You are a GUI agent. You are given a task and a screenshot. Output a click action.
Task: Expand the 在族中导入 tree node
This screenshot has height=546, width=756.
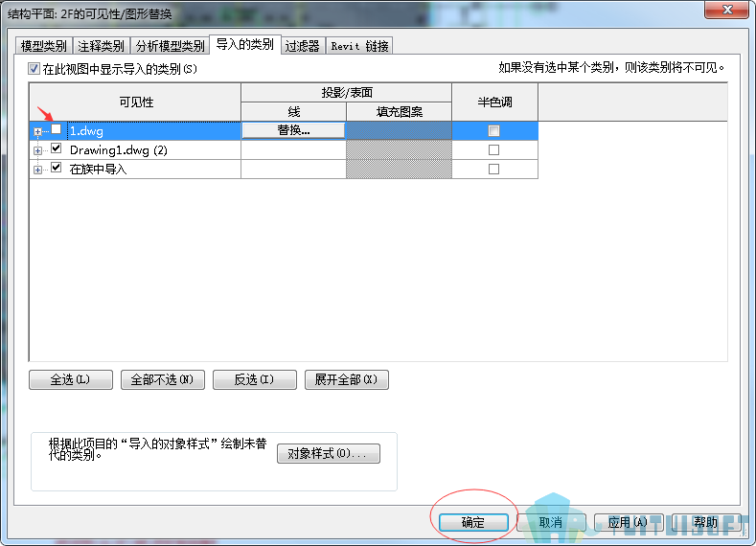pyautogui.click(x=37, y=170)
